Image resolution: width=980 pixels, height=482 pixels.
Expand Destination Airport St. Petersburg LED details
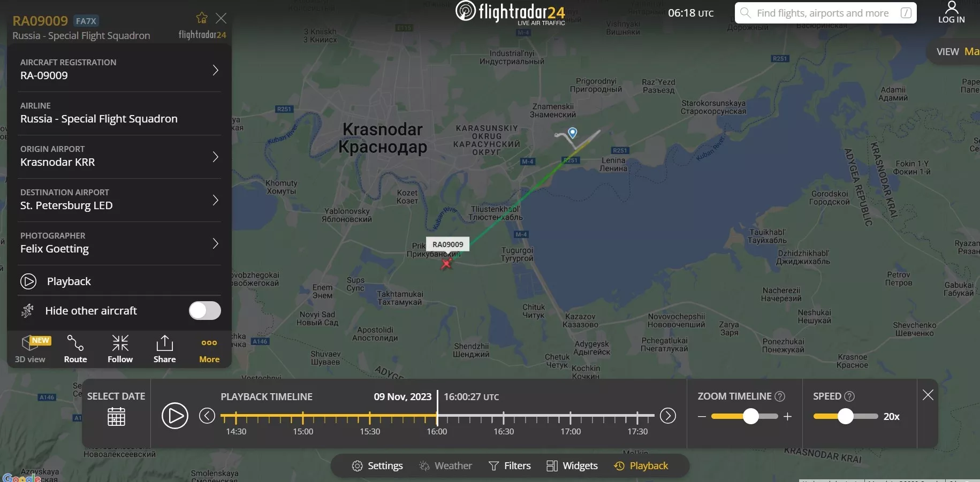point(119,200)
